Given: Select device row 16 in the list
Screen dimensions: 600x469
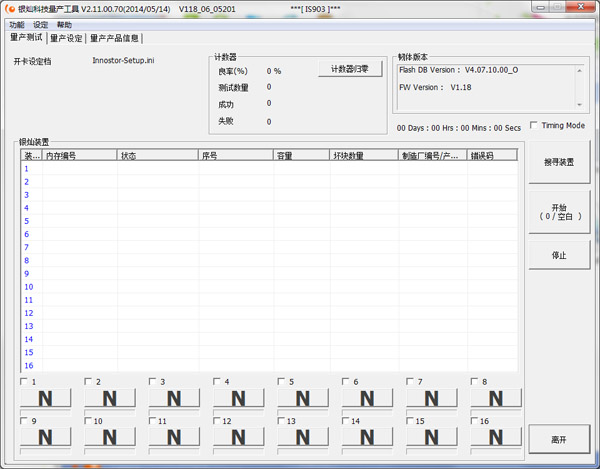Looking at the screenshot, I should click(269, 365).
